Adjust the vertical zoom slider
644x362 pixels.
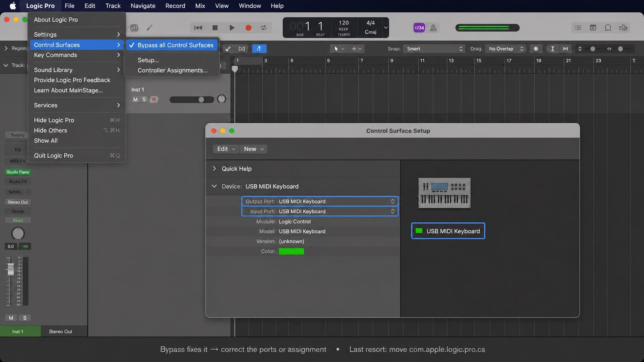click(x=592, y=49)
